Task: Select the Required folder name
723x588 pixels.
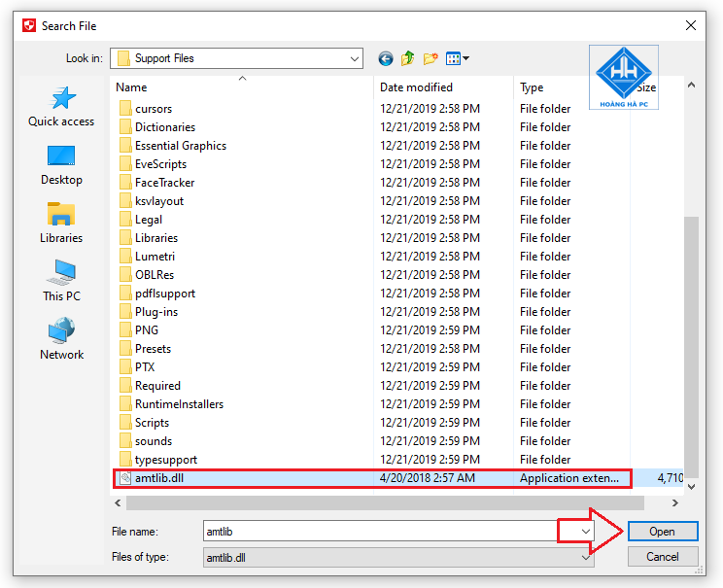Action: point(157,386)
